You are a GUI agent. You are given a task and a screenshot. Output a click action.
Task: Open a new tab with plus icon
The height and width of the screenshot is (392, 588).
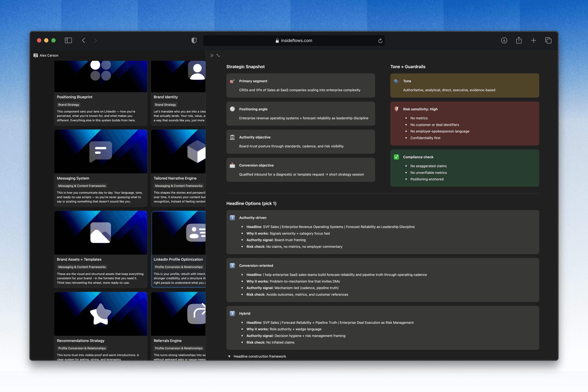(533, 40)
